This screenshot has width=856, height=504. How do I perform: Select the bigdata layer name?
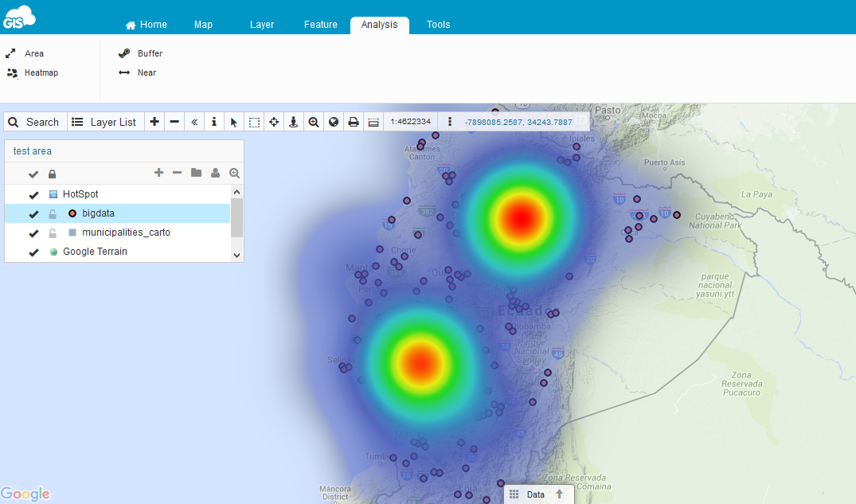click(98, 213)
